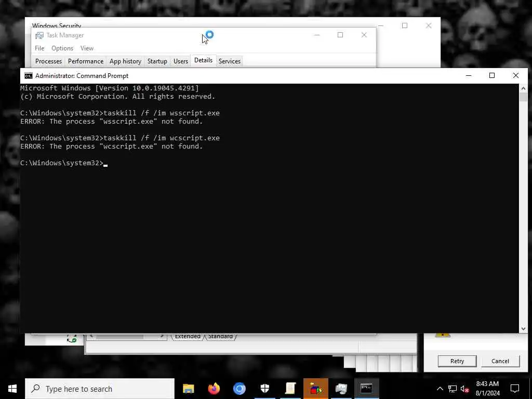Viewport: 532px width, 399px height.
Task: Maximize the Command Prompt window
Action: pyautogui.click(x=492, y=75)
